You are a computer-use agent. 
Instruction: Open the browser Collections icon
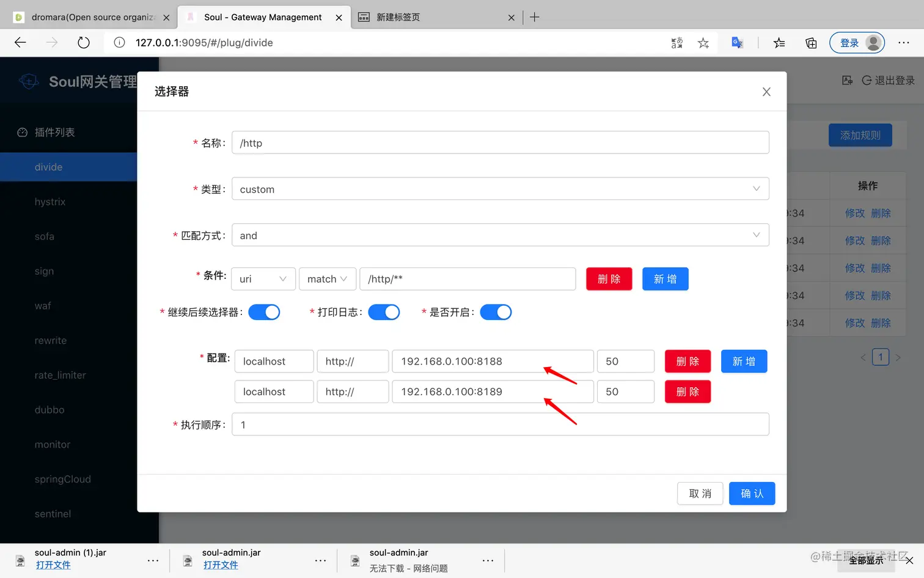[811, 43]
